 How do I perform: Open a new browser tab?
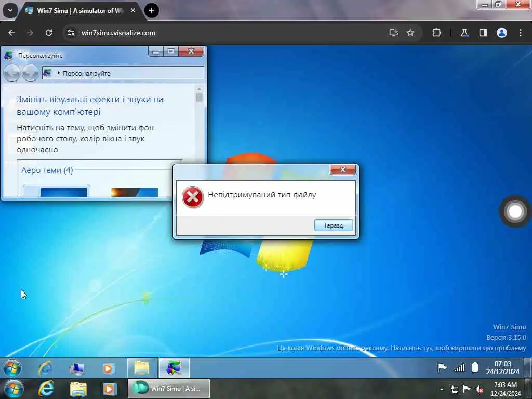pos(151,10)
